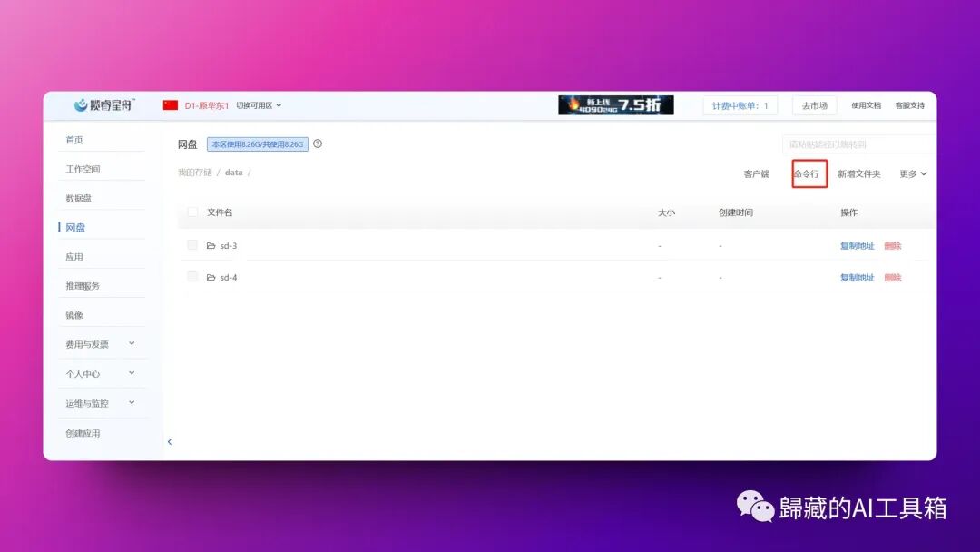Open 应用 in the sidebar
The height and width of the screenshot is (552, 980).
click(74, 257)
